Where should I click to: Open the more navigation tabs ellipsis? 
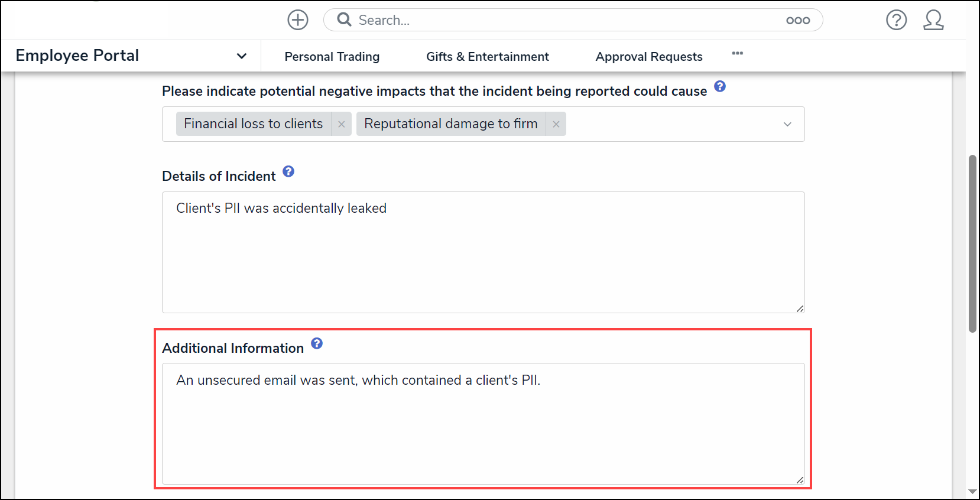(x=737, y=54)
